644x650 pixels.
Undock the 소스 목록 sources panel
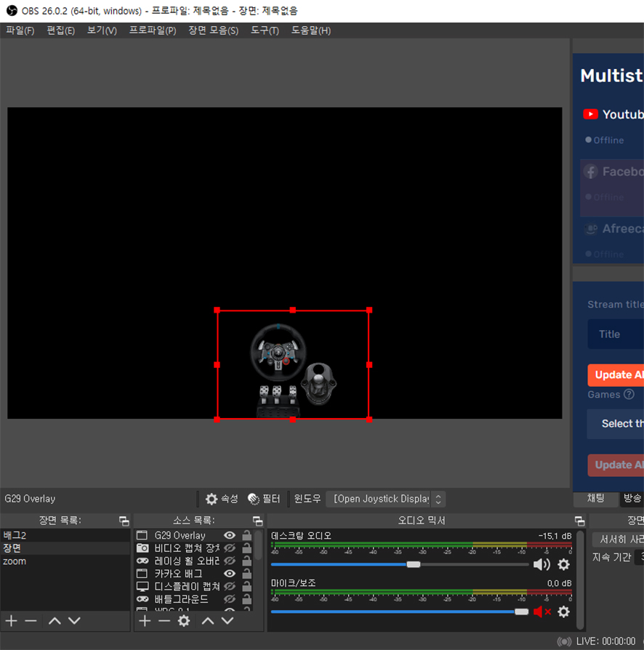point(258,521)
